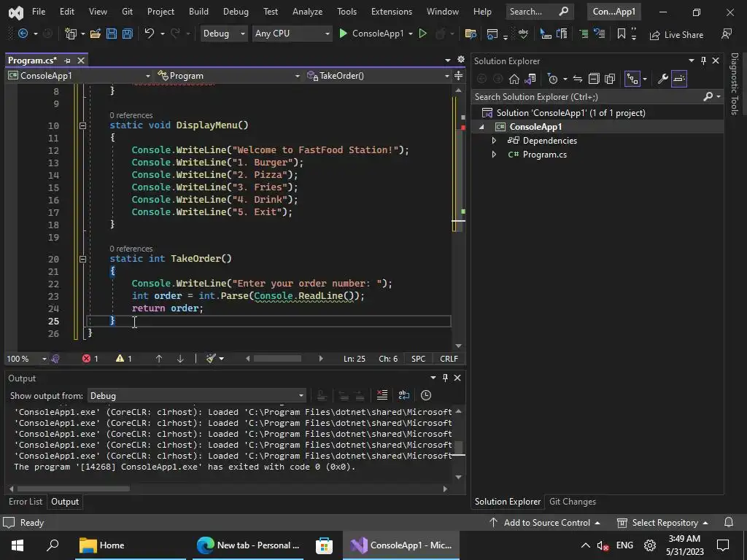Click the error count indicator showing 1
747x560 pixels.
click(x=90, y=359)
